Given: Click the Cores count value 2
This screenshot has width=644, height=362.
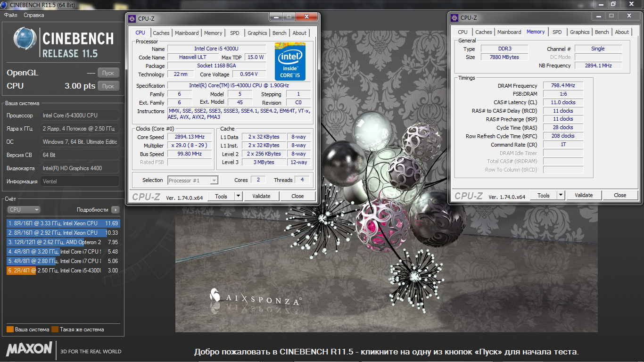Looking at the screenshot, I should click(258, 180).
